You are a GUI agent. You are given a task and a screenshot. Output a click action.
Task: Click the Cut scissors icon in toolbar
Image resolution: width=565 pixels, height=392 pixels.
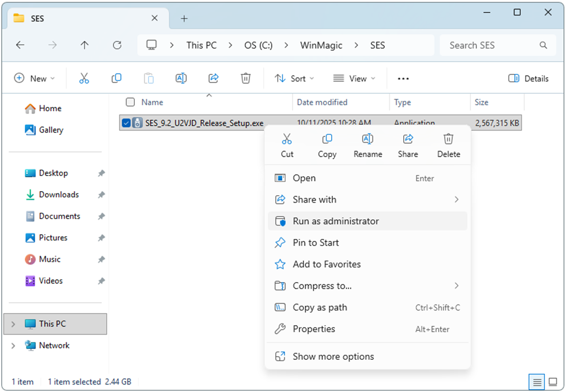84,78
